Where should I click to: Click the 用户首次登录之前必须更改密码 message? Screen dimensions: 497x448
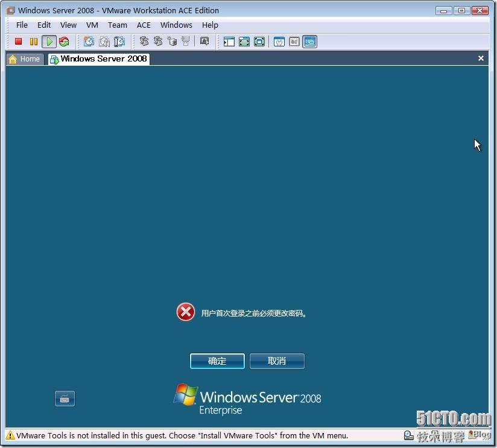253,314
